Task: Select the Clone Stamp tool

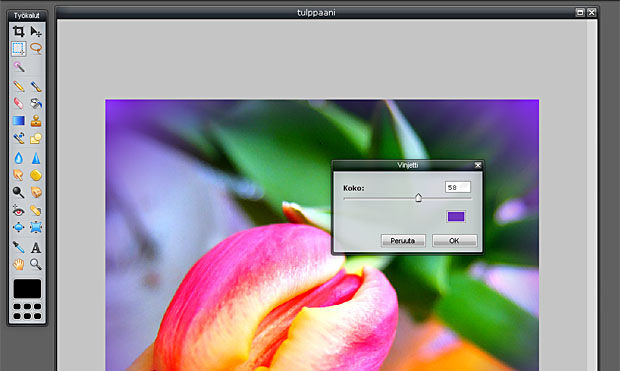Action: point(36,121)
